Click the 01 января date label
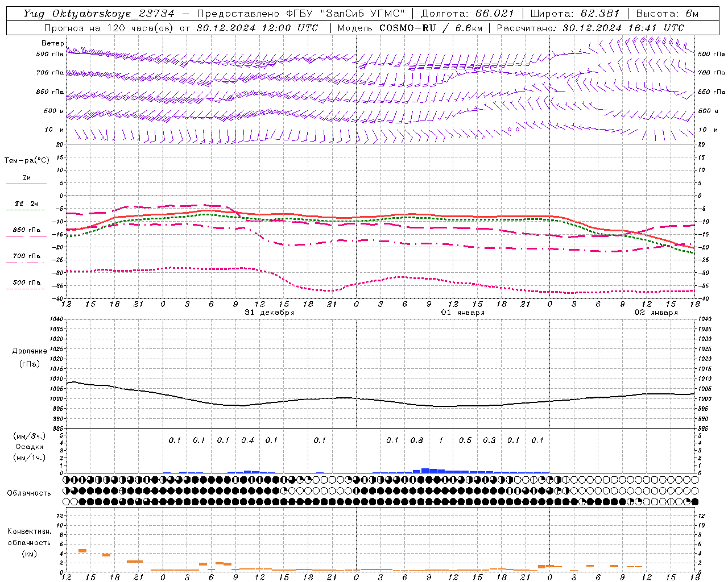The image size is (728, 582). point(463,313)
